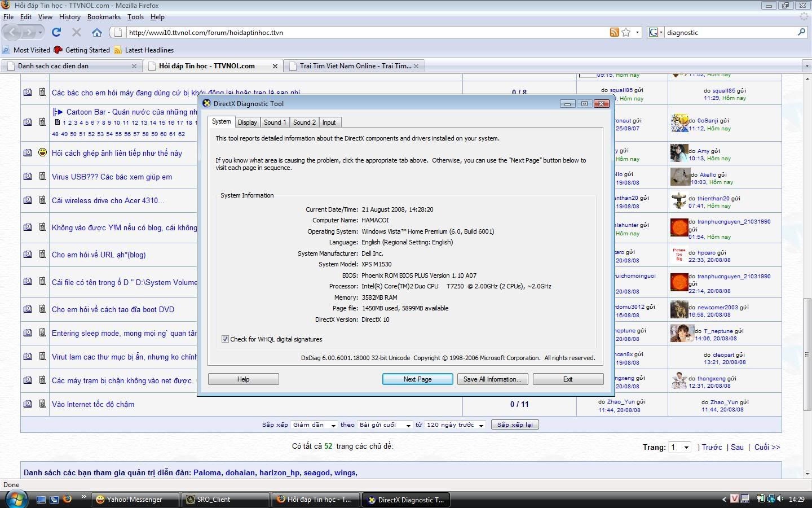
Task: Toggle Check for WHQL digital signatures
Action: coord(225,339)
